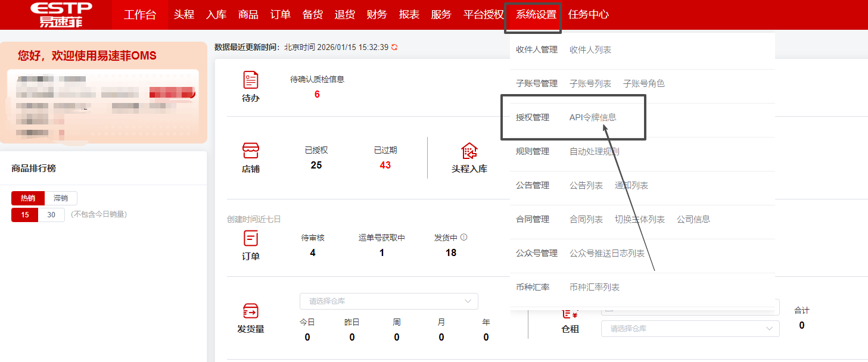868x362 pixels.
Task: Switch to the 平台授权 menu
Action: point(483,14)
